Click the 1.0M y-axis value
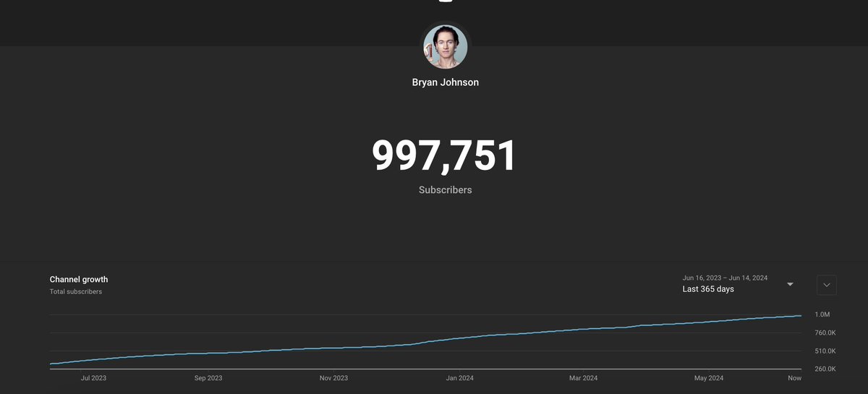Viewport: 868px width, 394px height. pos(822,314)
